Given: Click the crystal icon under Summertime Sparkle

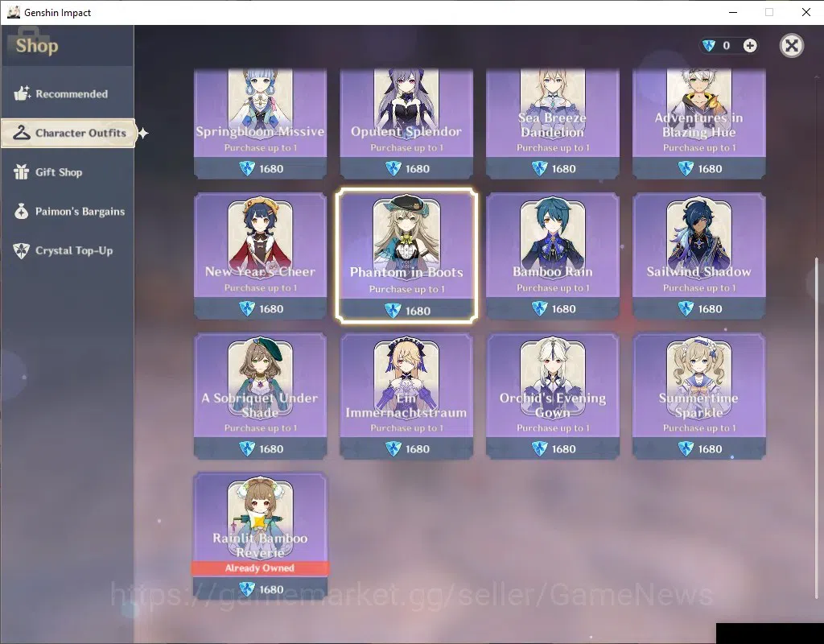Looking at the screenshot, I should click(686, 449).
